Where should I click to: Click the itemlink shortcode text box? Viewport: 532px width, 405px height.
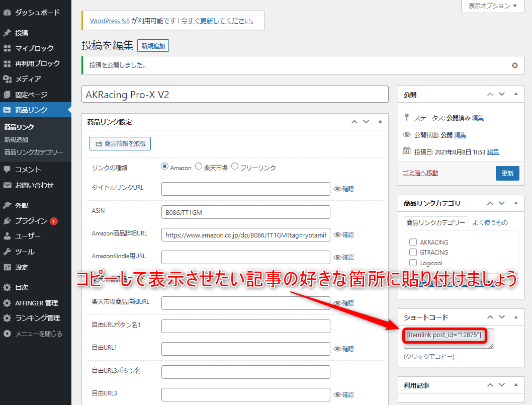(449, 338)
